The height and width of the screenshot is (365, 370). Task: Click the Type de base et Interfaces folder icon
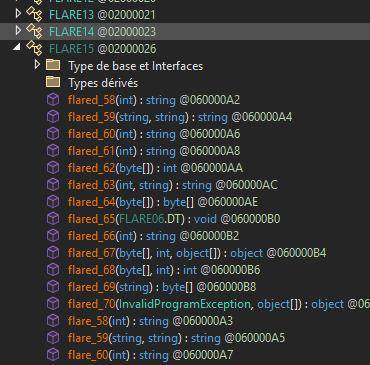pyautogui.click(x=53, y=65)
